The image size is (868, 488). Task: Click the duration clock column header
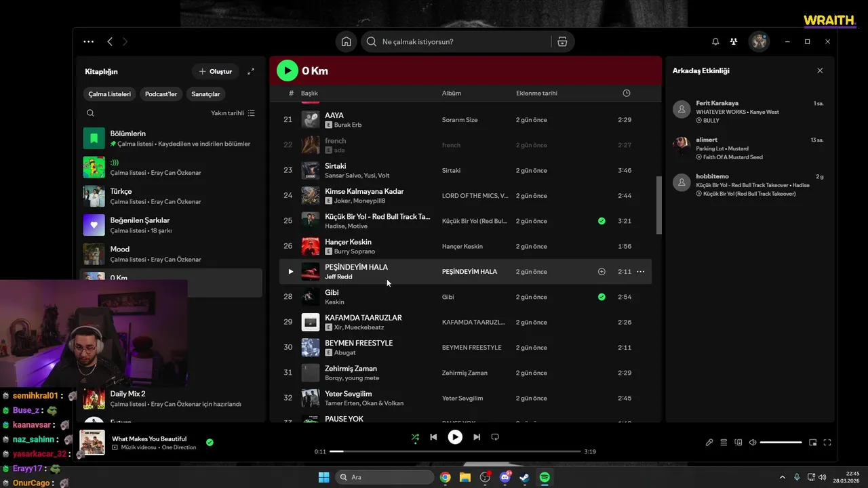click(627, 93)
